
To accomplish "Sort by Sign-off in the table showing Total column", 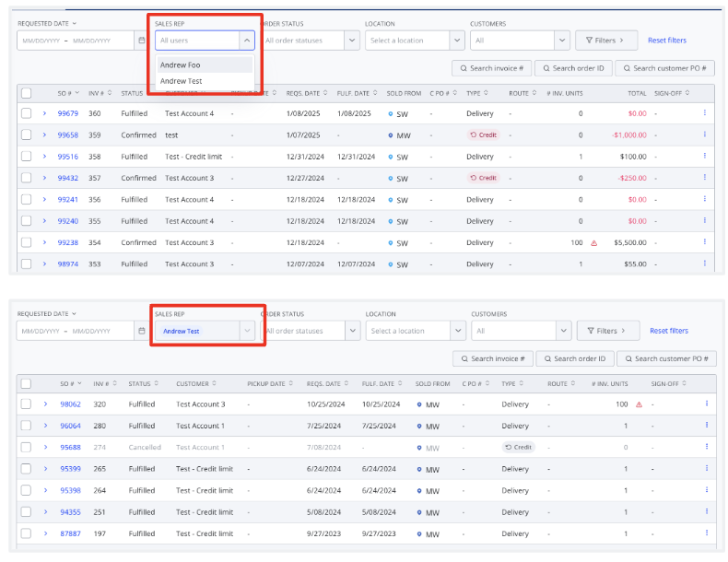I will tap(672, 93).
